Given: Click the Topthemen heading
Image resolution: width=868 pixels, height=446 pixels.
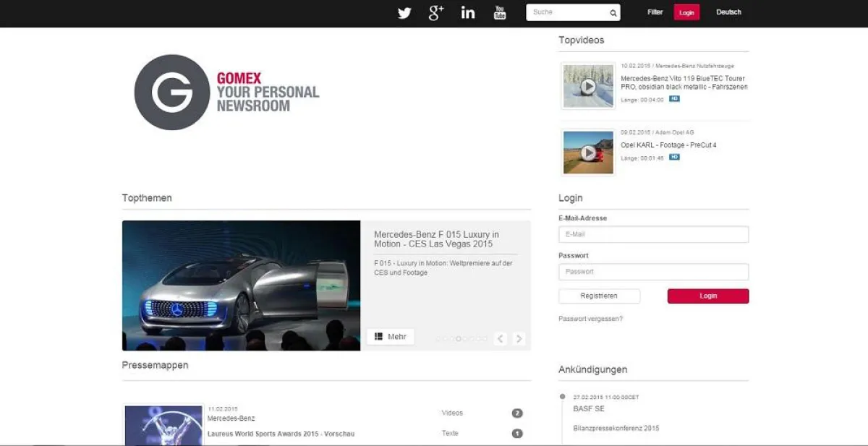Looking at the screenshot, I should (147, 197).
